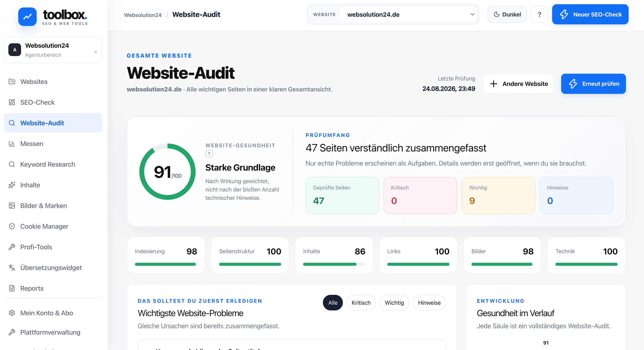Click Wichtigste Website-Probleme heading
Screen dimensions: 644x350
pos(190,313)
